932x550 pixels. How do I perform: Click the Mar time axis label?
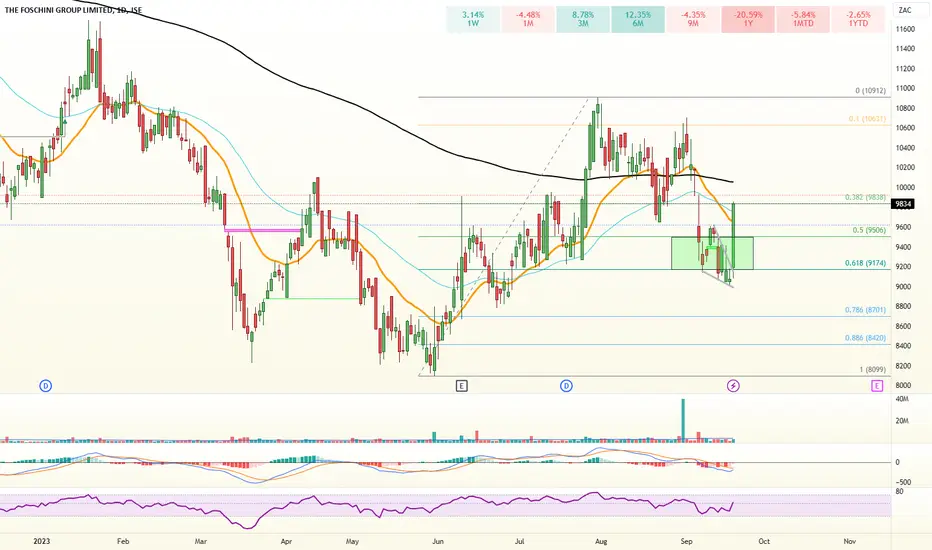coord(201,542)
